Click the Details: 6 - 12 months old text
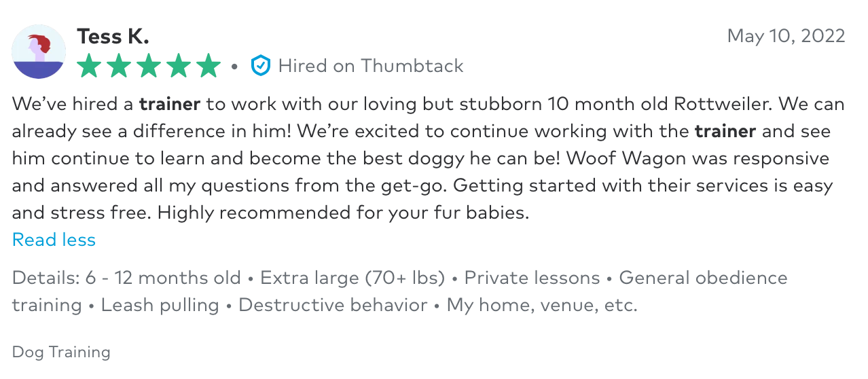This screenshot has height=379, width=868. (x=126, y=278)
